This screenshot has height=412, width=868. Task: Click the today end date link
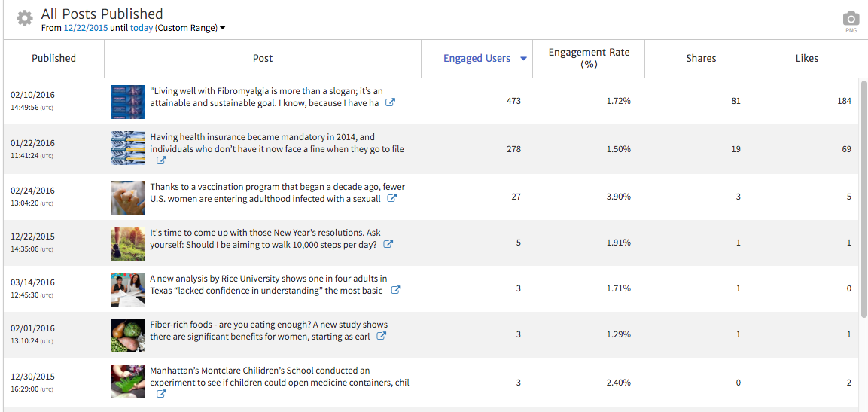pos(141,29)
